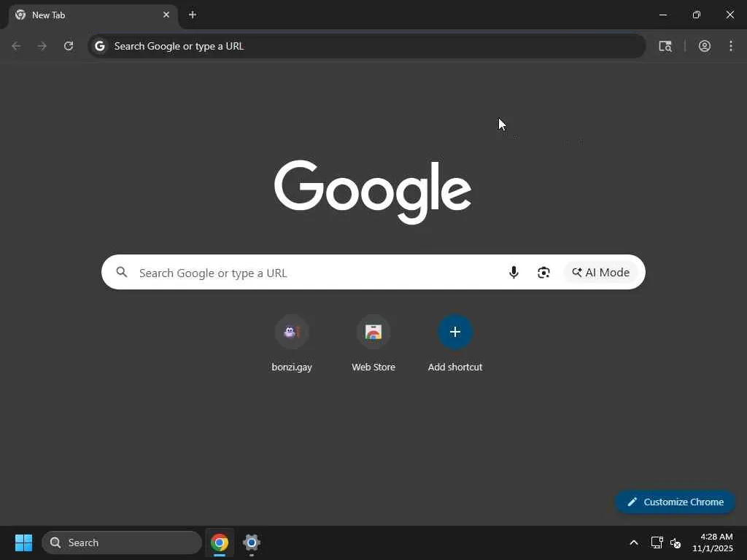The width and height of the screenshot is (747, 560).
Task: Click the Google G icon in the address bar
Action: pos(99,46)
